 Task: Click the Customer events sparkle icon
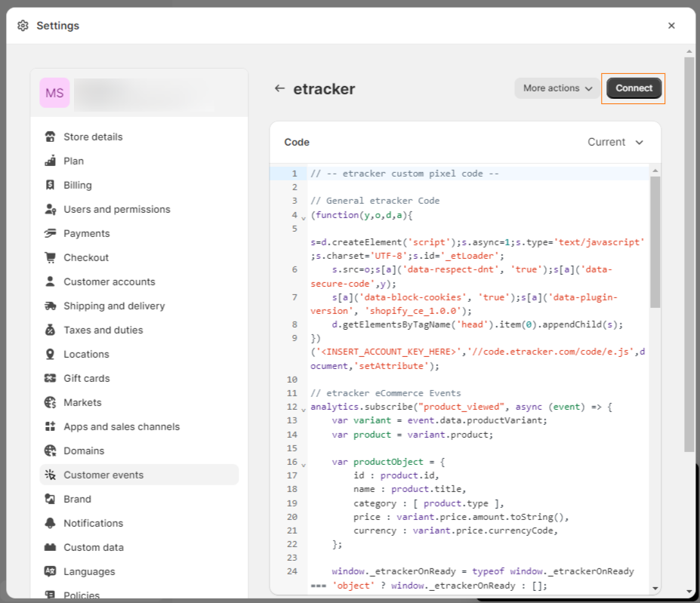pyautogui.click(x=50, y=475)
